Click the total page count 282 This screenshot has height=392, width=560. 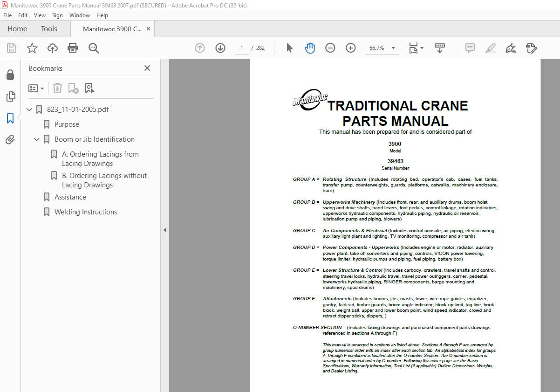coord(260,48)
